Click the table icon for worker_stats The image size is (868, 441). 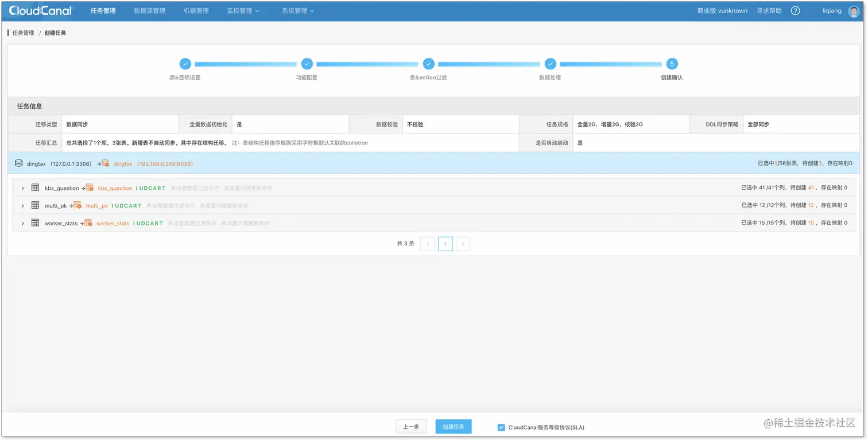click(35, 223)
